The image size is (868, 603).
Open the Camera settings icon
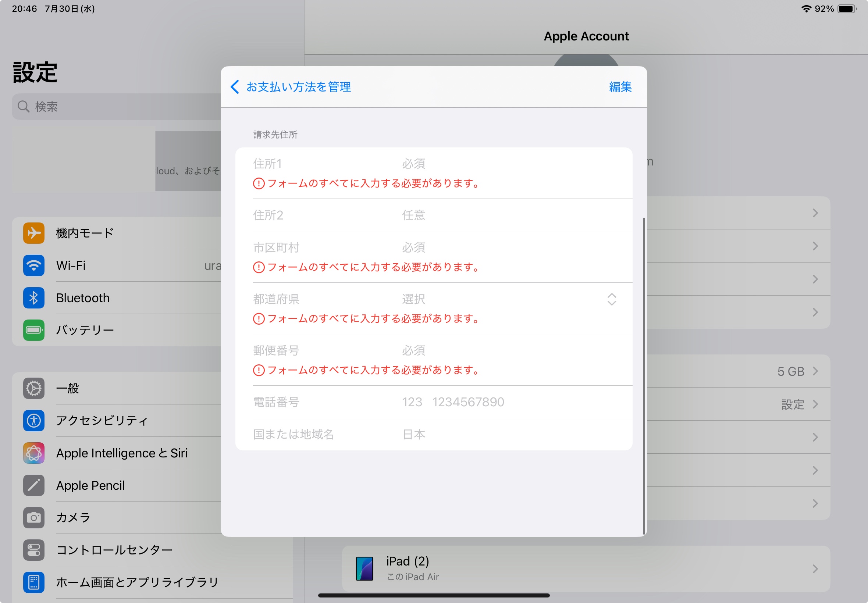pyautogui.click(x=33, y=518)
